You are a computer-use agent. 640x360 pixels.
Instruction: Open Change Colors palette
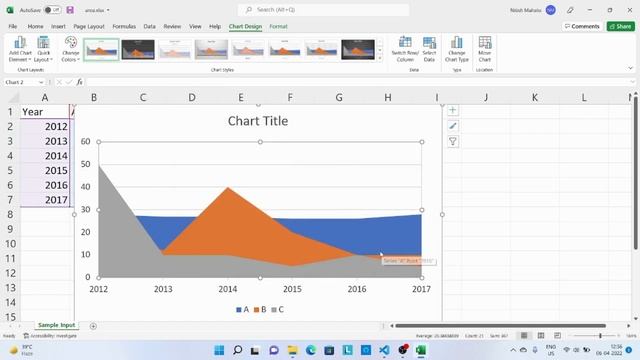(70, 49)
